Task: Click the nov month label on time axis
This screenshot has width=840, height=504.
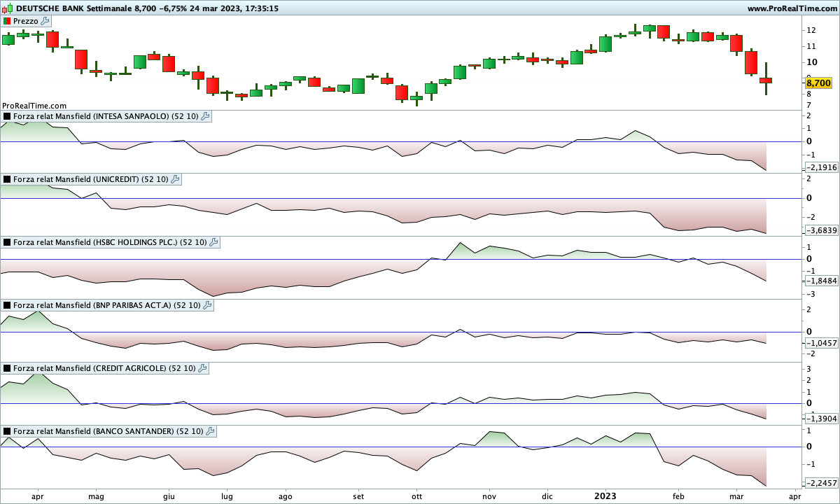Action: tap(489, 496)
